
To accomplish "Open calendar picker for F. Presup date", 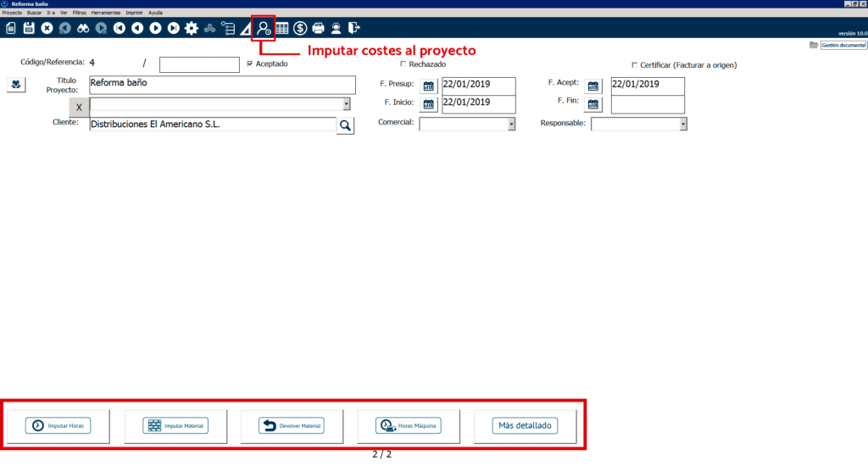I will pyautogui.click(x=428, y=86).
